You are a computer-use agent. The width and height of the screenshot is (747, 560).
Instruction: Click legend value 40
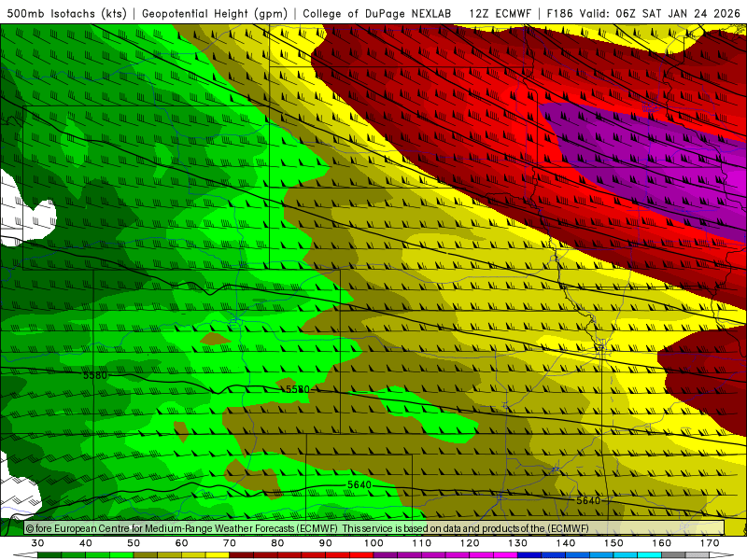coord(86,543)
